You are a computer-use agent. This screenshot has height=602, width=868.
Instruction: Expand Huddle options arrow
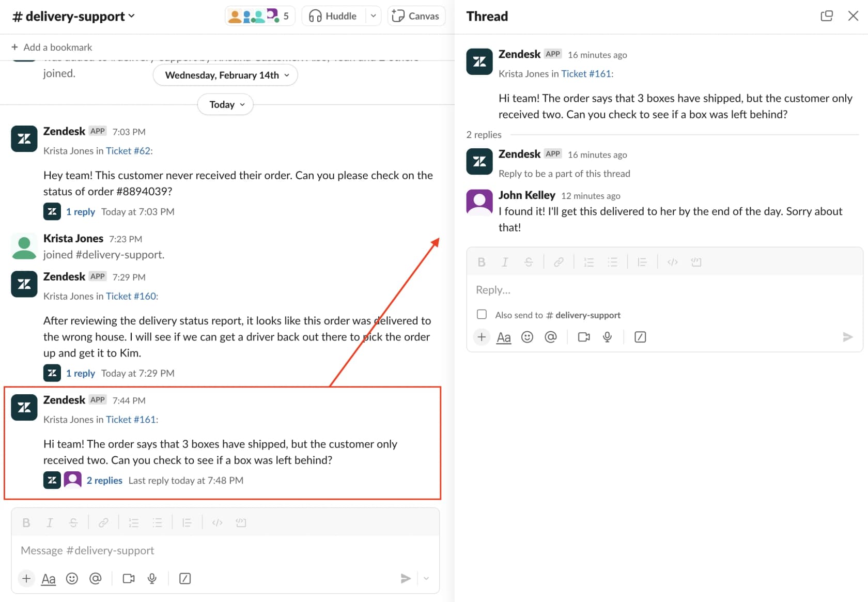tap(373, 16)
